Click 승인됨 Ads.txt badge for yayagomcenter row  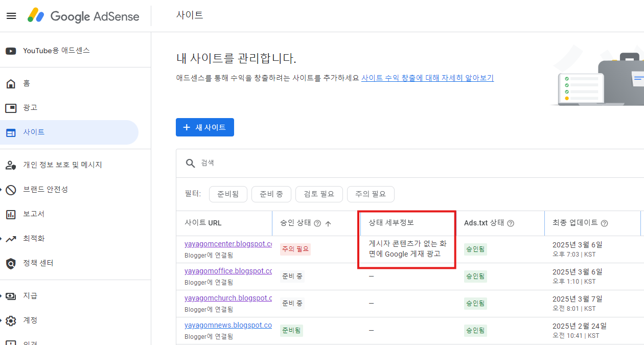pos(475,249)
